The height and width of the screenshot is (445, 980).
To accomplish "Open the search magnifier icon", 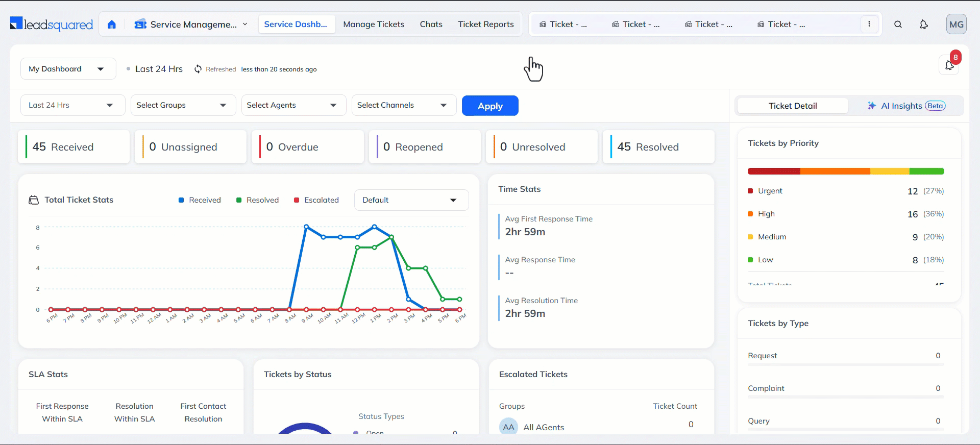I will 898,24.
